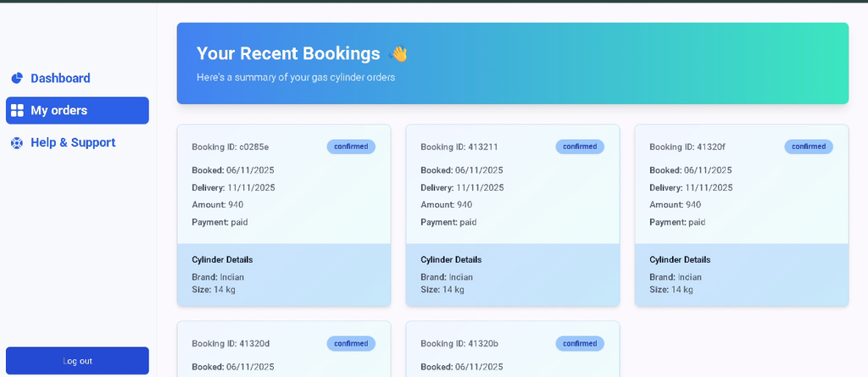Click Delivery date in booking 41320f card
The height and width of the screenshot is (377, 868).
pos(691,188)
